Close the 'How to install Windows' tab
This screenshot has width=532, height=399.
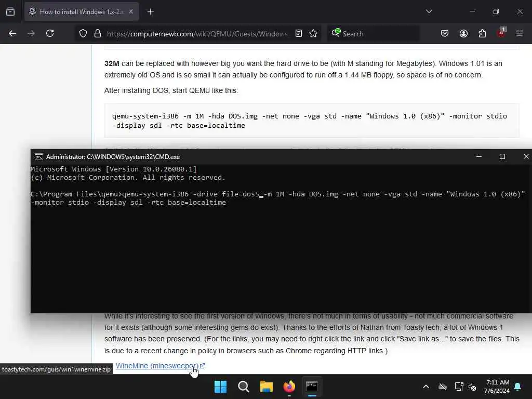point(131,11)
